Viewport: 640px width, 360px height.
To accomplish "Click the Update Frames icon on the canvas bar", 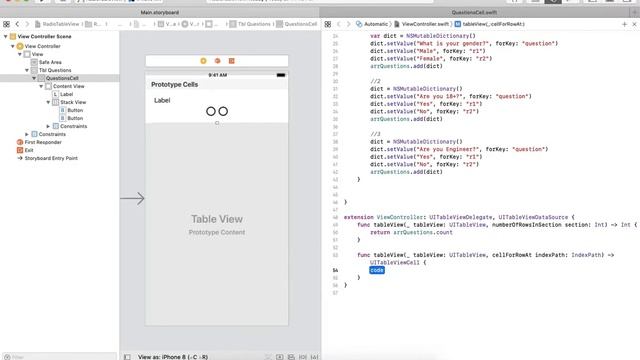I will pos(268,357).
